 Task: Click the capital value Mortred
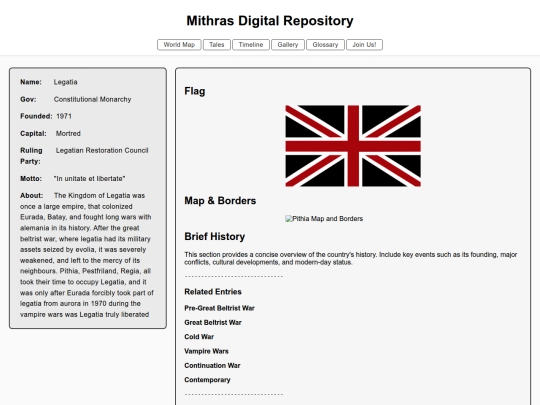coord(68,134)
